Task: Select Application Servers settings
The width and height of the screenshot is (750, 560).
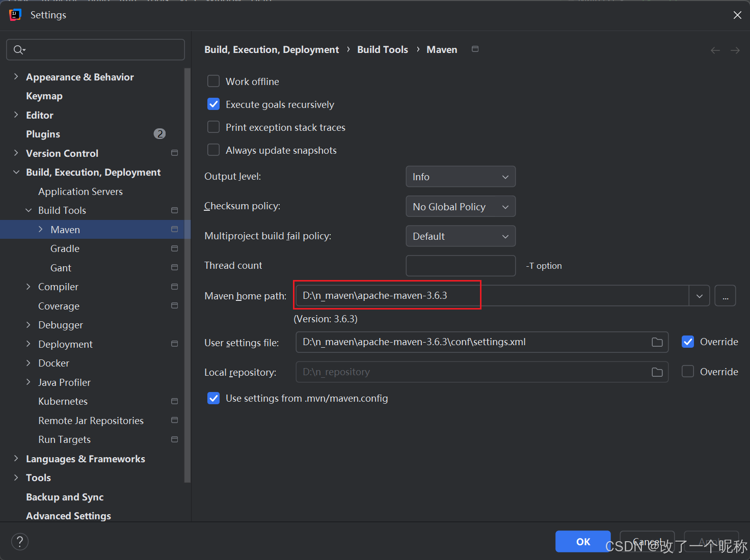Action: tap(81, 191)
